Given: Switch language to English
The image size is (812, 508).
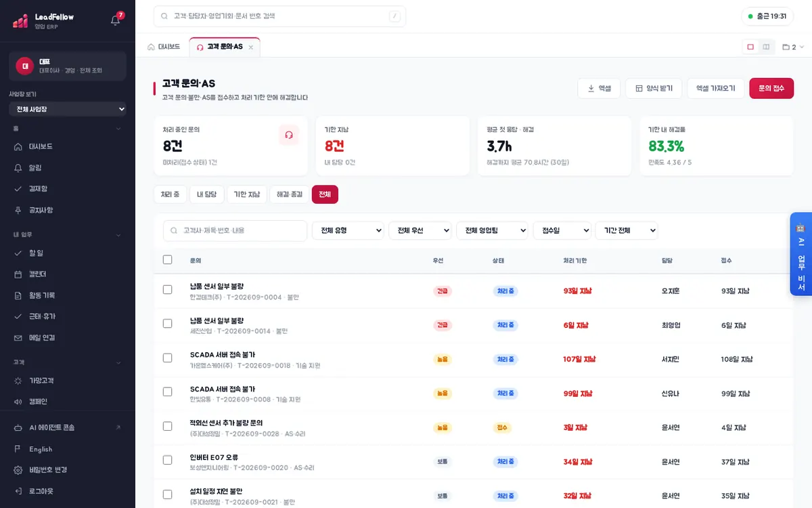Looking at the screenshot, I should point(68,449).
